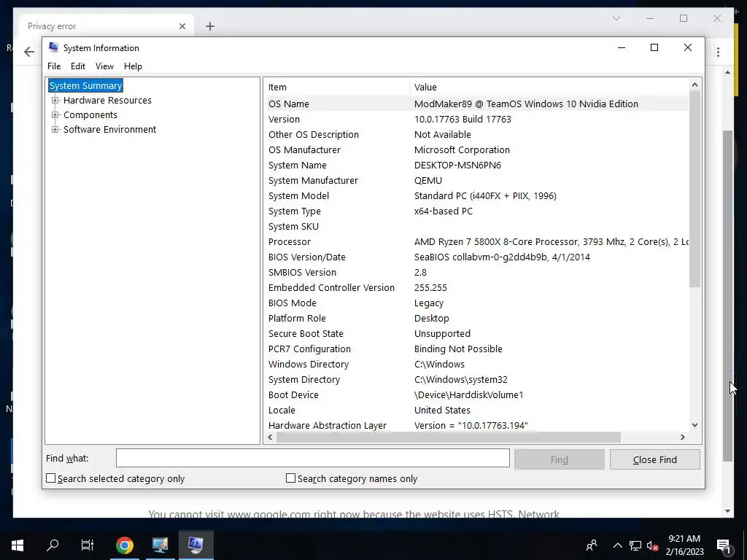Show the taskbar clock and date

click(684, 545)
